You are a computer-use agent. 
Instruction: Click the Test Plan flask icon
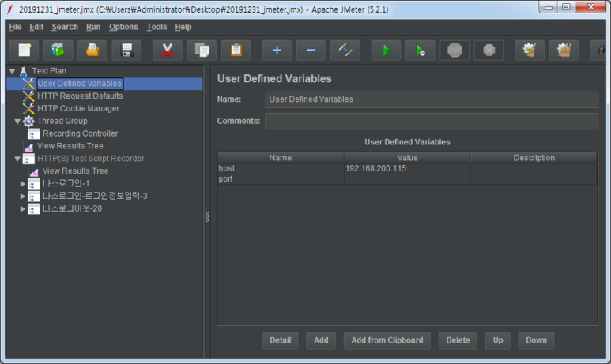[x=24, y=71]
